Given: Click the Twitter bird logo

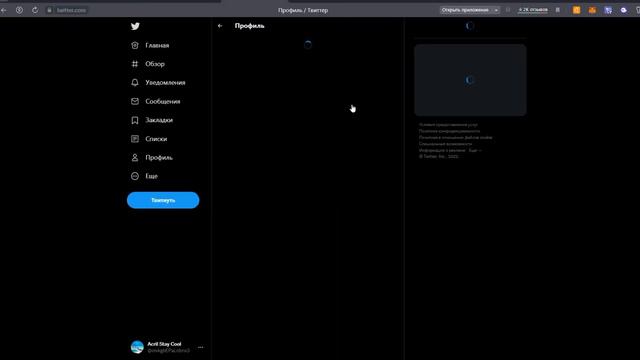Looking at the screenshot, I should tap(135, 27).
